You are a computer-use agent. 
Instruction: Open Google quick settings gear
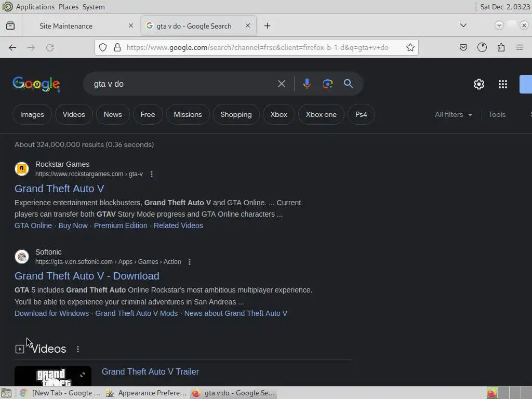coord(478,84)
